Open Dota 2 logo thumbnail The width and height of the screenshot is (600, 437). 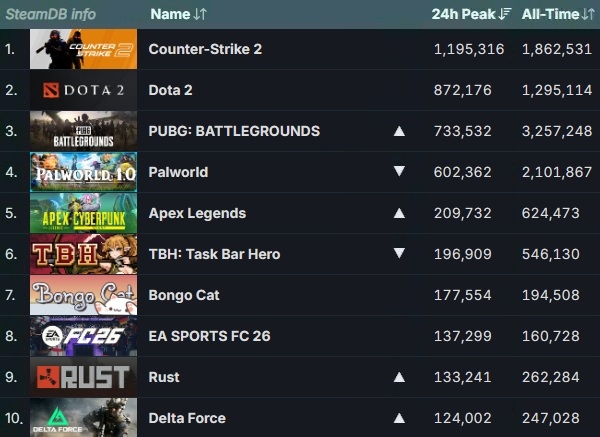[83, 90]
